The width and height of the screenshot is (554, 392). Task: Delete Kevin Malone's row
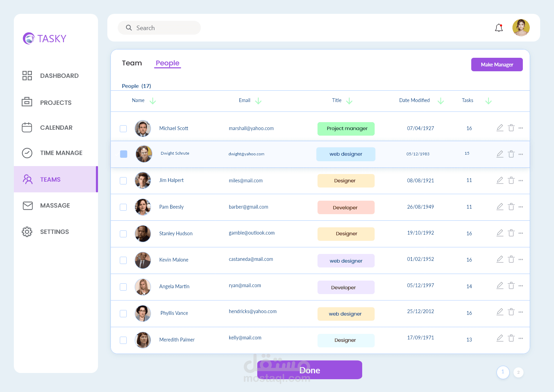(511, 259)
